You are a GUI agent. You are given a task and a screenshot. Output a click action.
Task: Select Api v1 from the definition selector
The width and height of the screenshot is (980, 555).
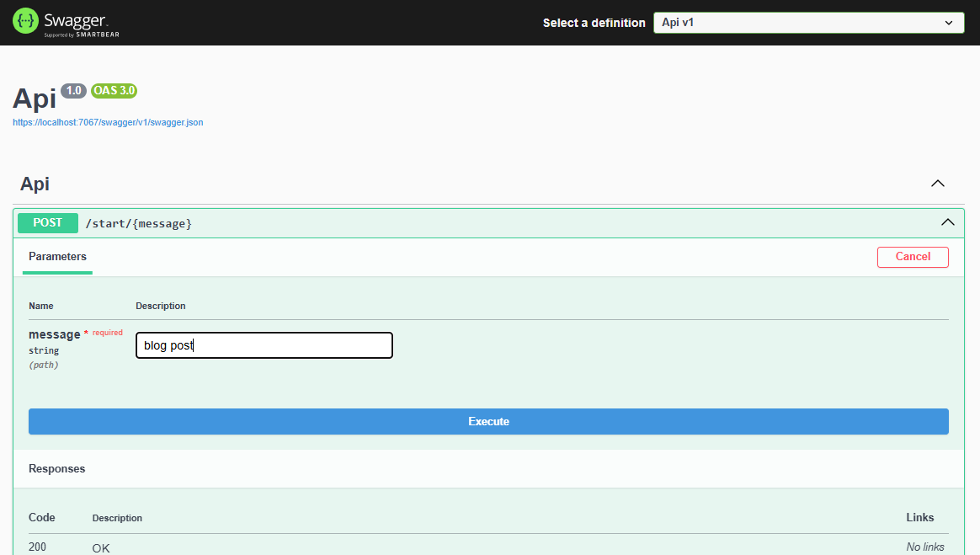808,22
